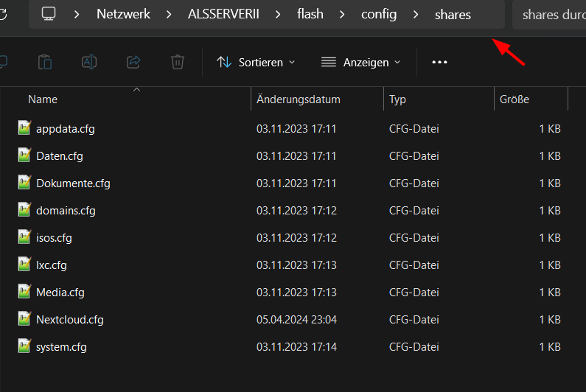Select the domains.cfg file
This screenshot has width=586, height=392.
click(66, 211)
